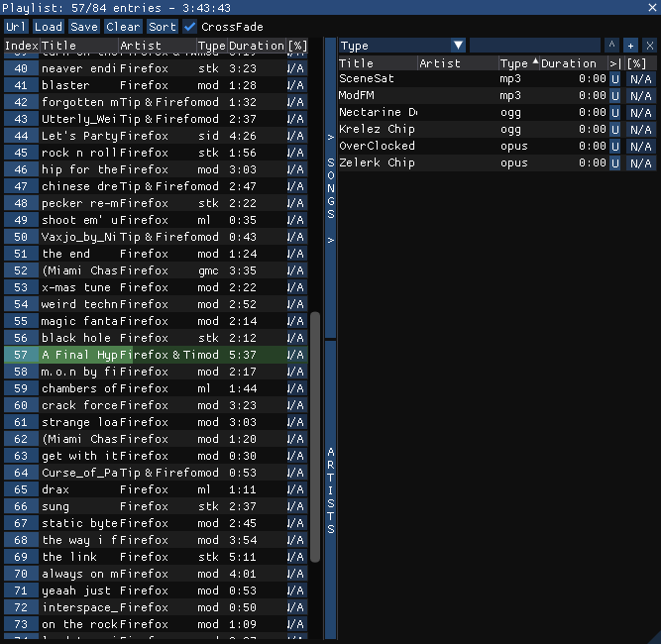This screenshot has height=644, width=661.
Task: Sort playlist by Duration column header
Action: (x=257, y=46)
